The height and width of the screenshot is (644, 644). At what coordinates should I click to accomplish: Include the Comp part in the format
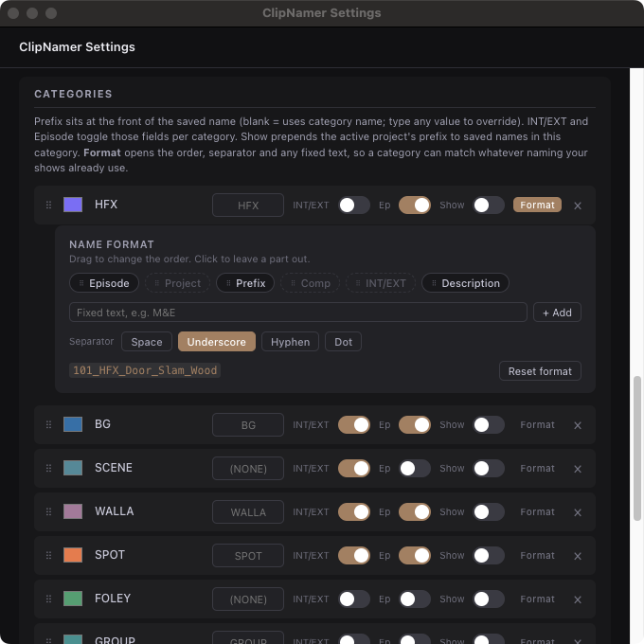(x=310, y=283)
